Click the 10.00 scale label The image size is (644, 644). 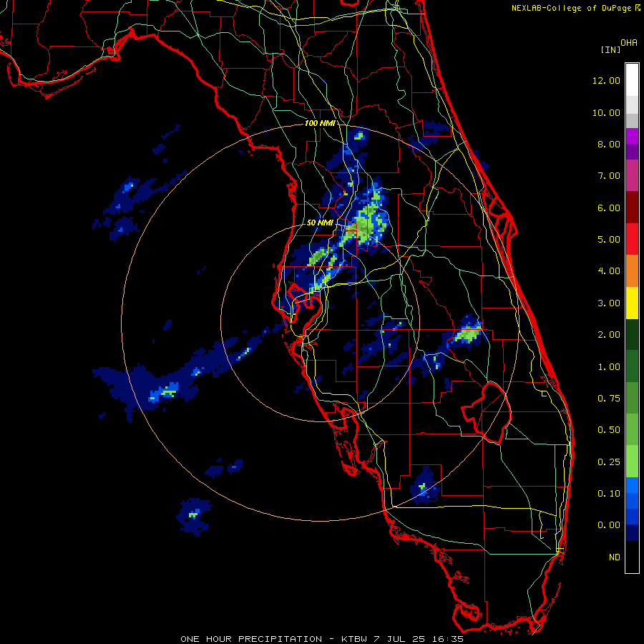coord(606,112)
